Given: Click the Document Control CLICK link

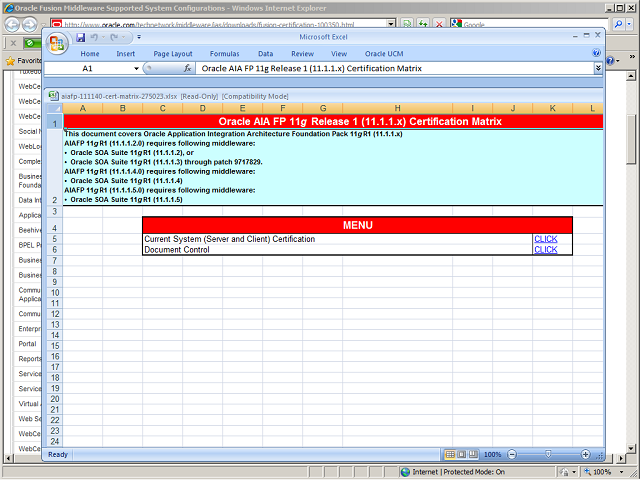Looking at the screenshot, I should (x=545, y=250).
